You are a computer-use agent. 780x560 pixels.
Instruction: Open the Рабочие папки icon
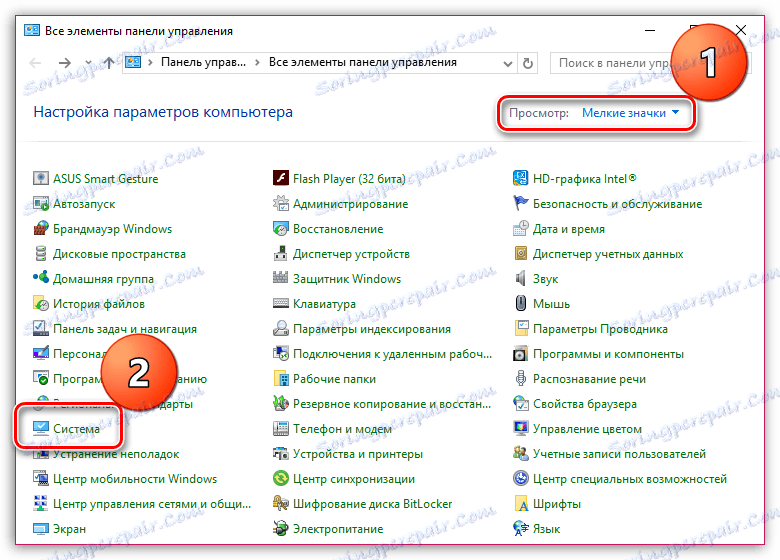[281, 378]
